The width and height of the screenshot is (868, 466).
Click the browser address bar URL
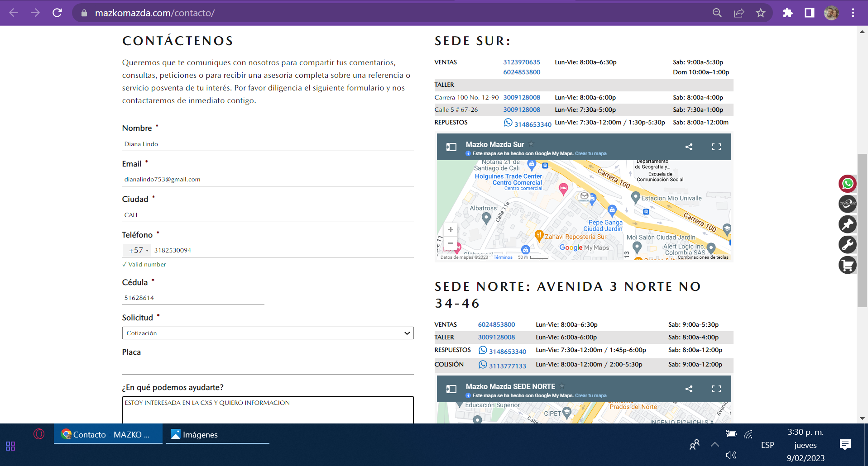point(155,13)
